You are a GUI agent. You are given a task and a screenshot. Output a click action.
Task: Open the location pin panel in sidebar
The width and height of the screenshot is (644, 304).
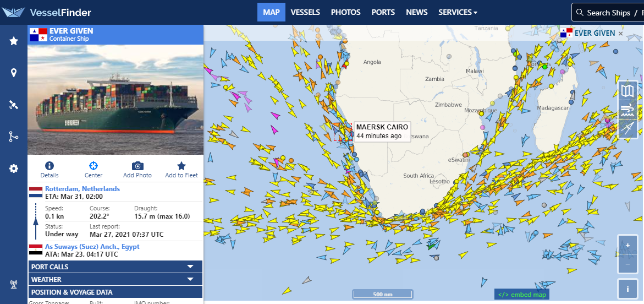(14, 73)
